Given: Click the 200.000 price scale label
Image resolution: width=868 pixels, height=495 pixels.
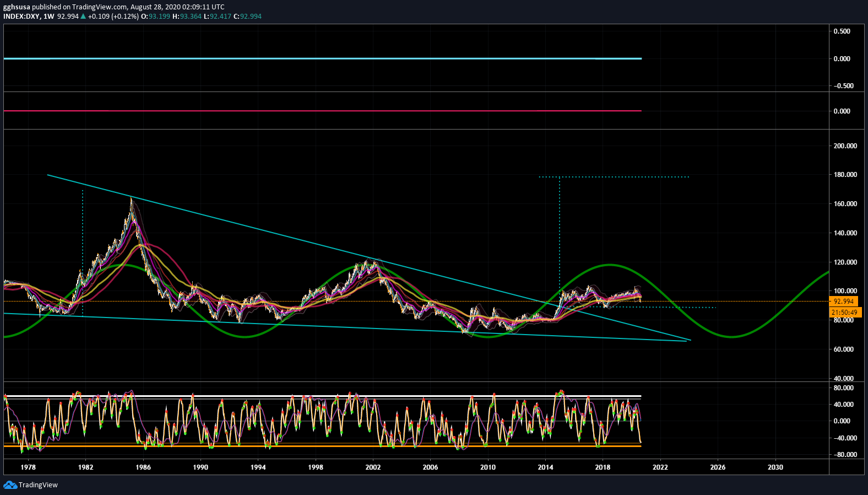Looking at the screenshot, I should pyautogui.click(x=845, y=146).
